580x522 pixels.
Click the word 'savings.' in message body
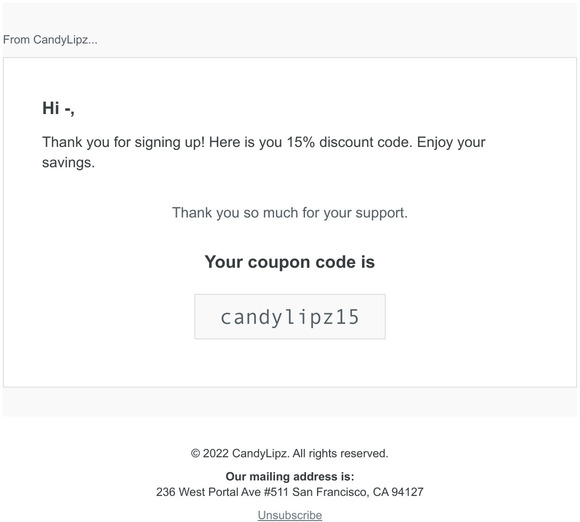click(x=68, y=163)
